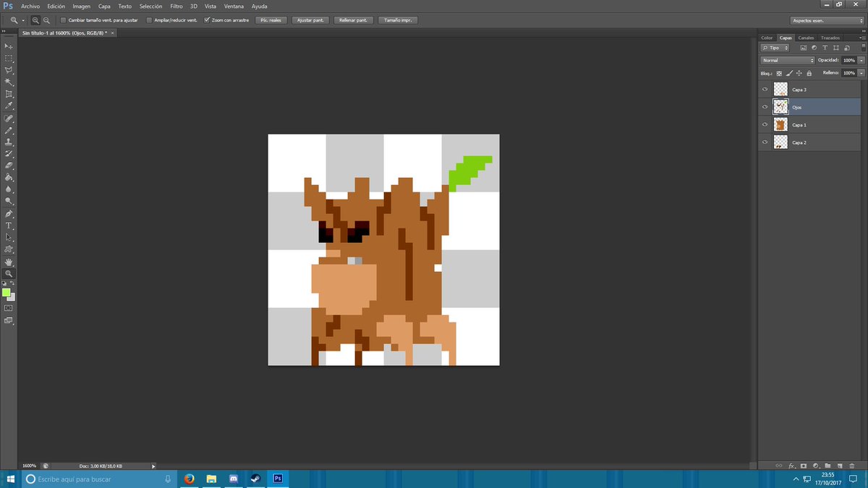Open the Relleno slider arrow
Image resolution: width=868 pixels, height=488 pixels.
point(861,73)
